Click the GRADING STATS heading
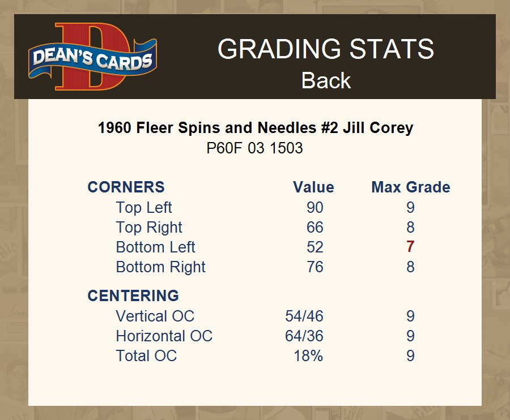The height and width of the screenshot is (420, 510). coord(325,49)
